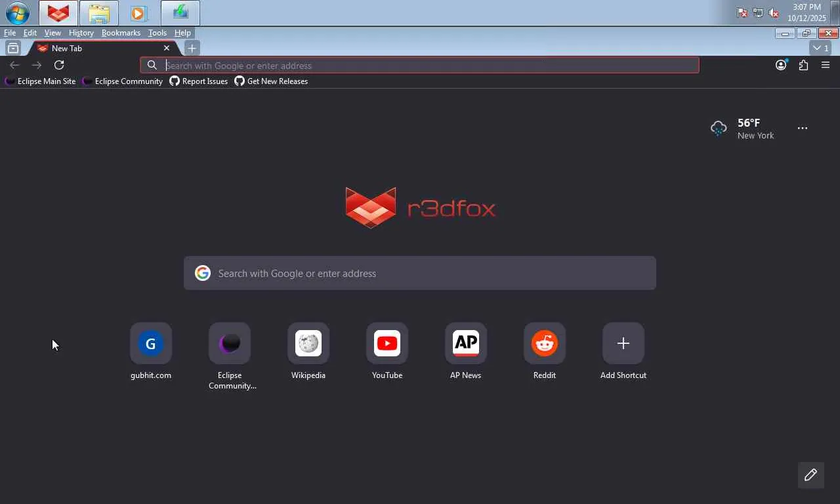Open the network status tray icon

click(x=758, y=12)
